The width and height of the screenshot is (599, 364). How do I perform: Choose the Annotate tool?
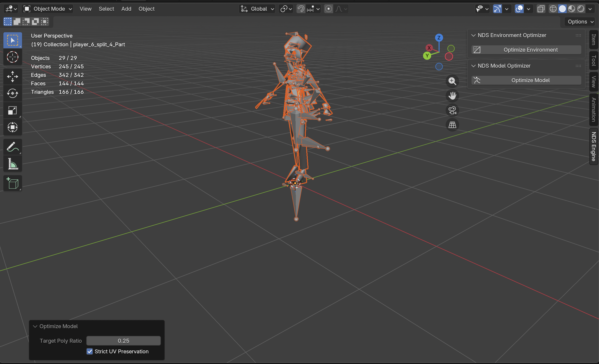[13, 147]
